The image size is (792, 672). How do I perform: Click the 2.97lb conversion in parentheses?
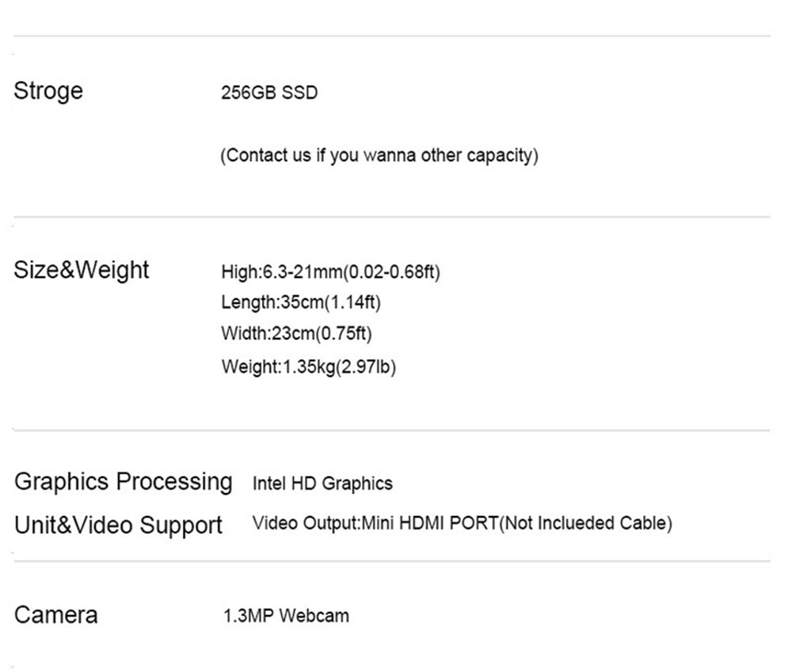point(367,367)
